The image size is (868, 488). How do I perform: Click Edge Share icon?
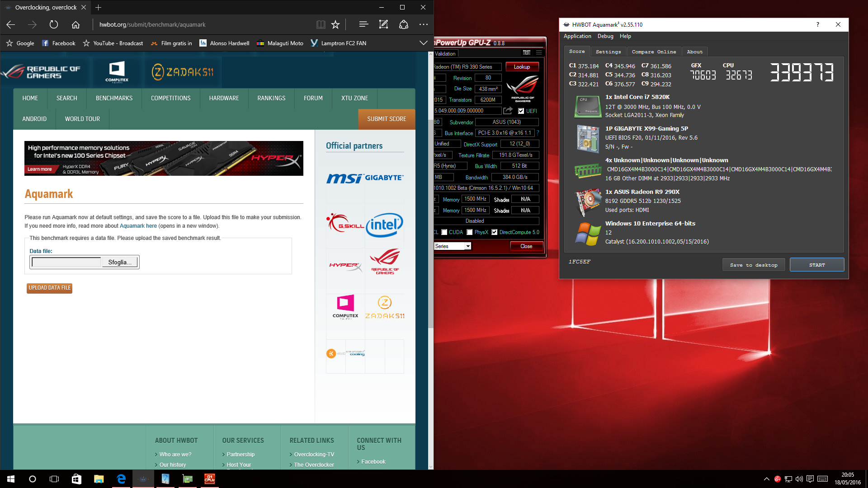pyautogui.click(x=404, y=24)
